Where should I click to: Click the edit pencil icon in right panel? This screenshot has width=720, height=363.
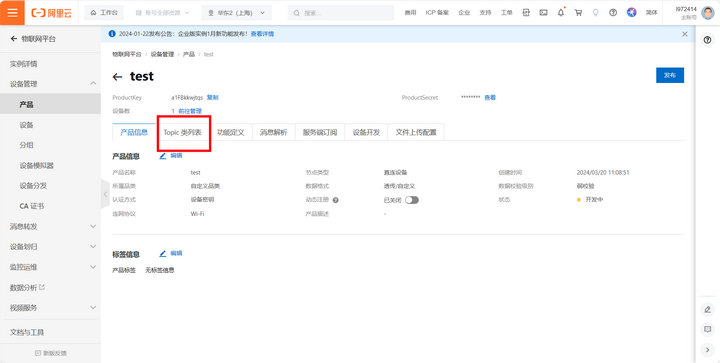click(x=707, y=310)
